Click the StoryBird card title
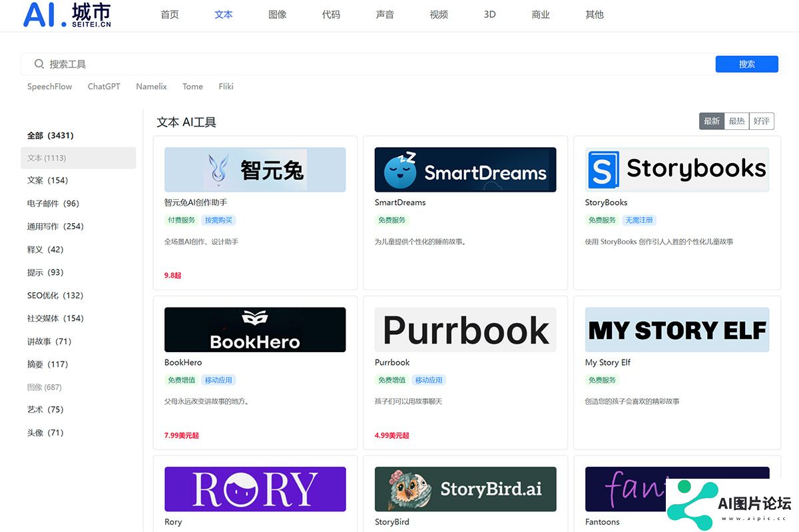This screenshot has width=799, height=532. (392, 522)
